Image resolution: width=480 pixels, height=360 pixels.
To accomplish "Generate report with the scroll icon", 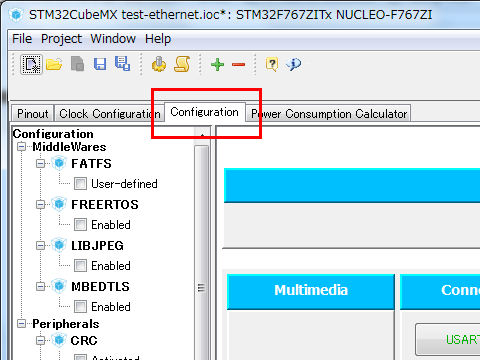I will pos(182,64).
